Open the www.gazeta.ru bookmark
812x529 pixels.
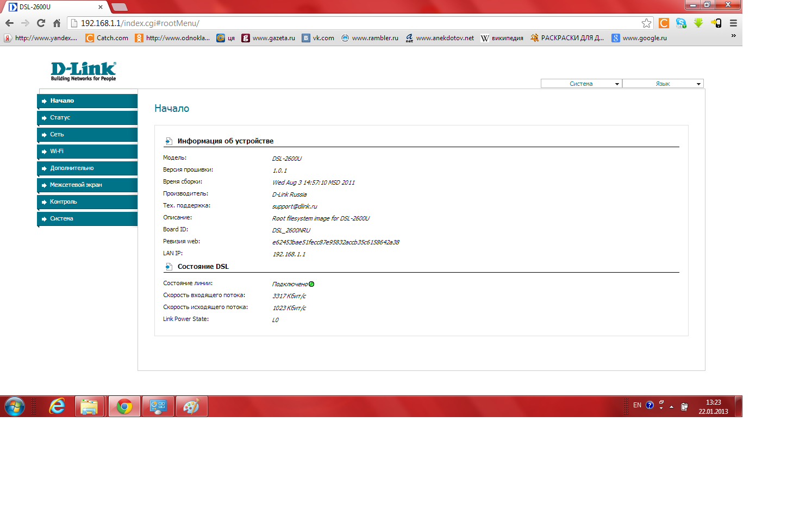pos(268,38)
